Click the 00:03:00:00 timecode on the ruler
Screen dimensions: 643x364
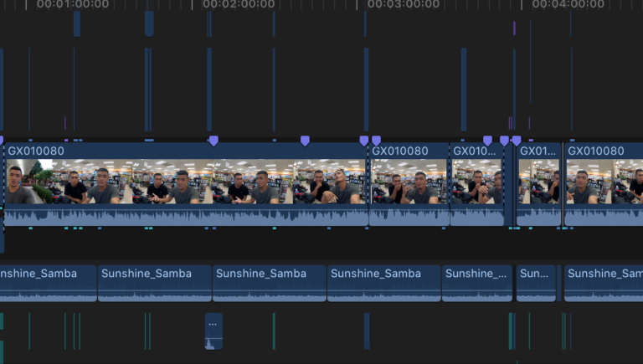coord(404,5)
